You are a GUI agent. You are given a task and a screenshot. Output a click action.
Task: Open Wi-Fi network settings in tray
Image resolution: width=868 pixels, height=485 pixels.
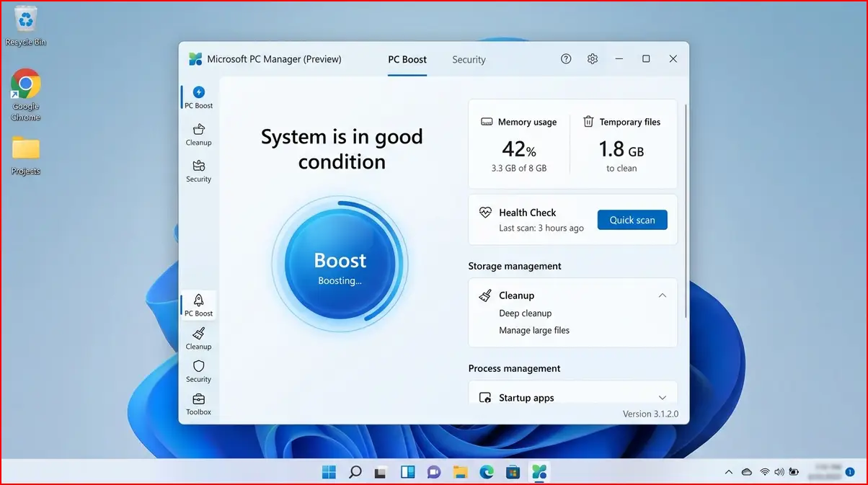764,472
